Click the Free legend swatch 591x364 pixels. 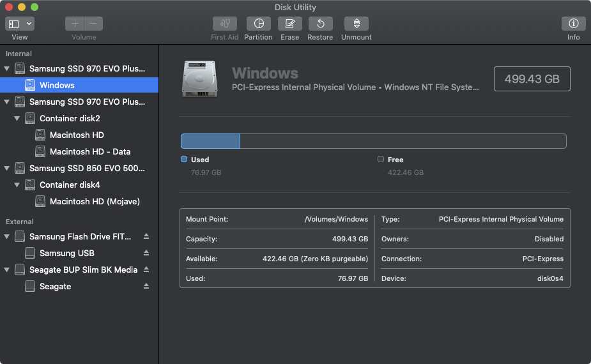[381, 159]
